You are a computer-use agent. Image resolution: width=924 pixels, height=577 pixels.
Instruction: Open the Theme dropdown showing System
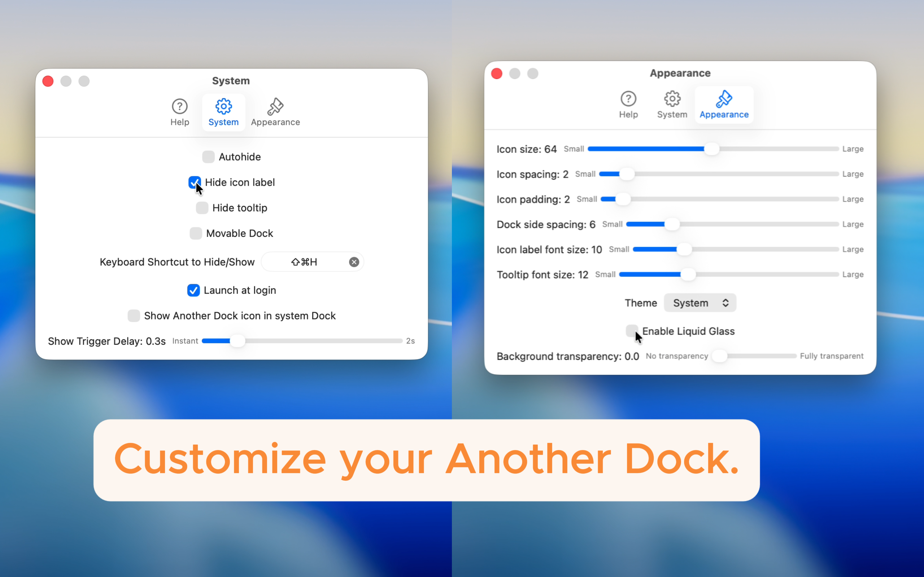click(x=699, y=303)
